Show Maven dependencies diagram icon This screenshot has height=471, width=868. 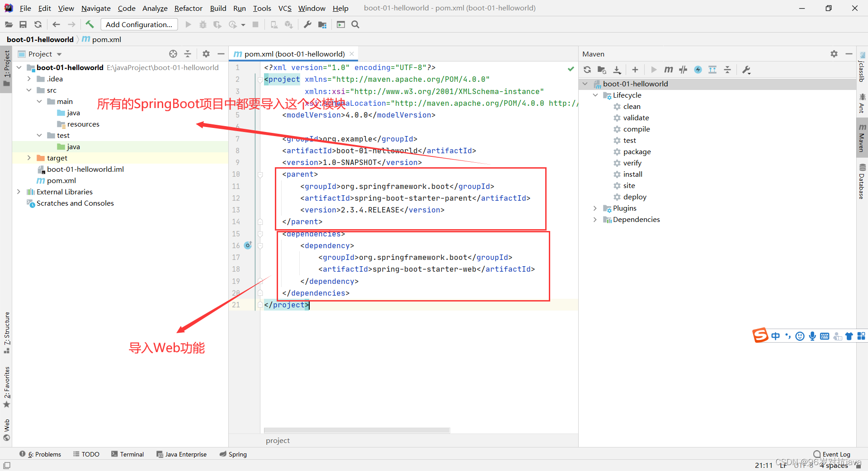712,70
